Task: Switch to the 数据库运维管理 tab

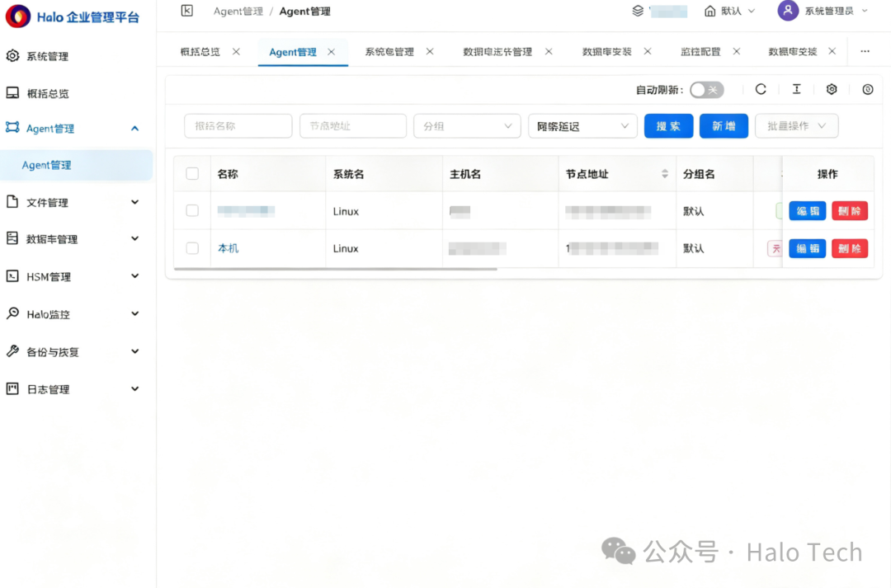Action: (497, 52)
